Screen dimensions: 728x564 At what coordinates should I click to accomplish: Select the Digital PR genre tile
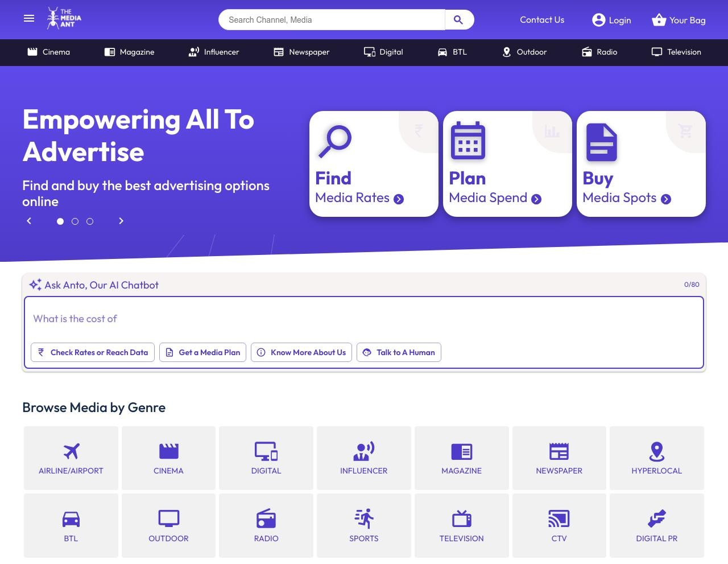[656, 525]
